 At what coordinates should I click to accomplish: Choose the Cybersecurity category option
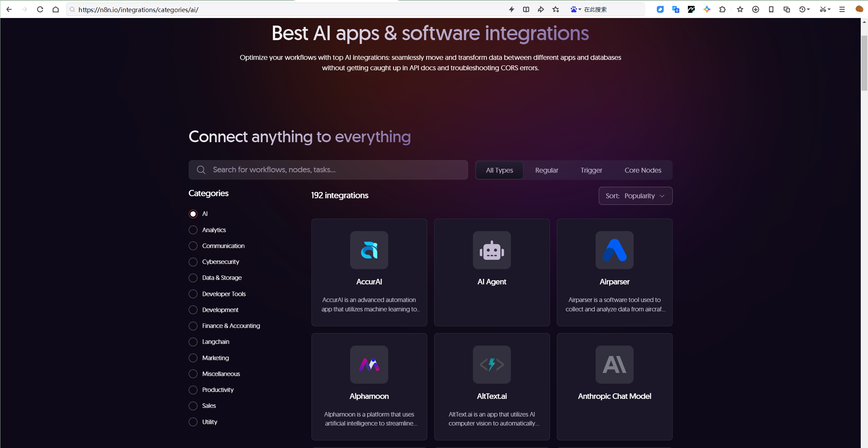pos(193,262)
